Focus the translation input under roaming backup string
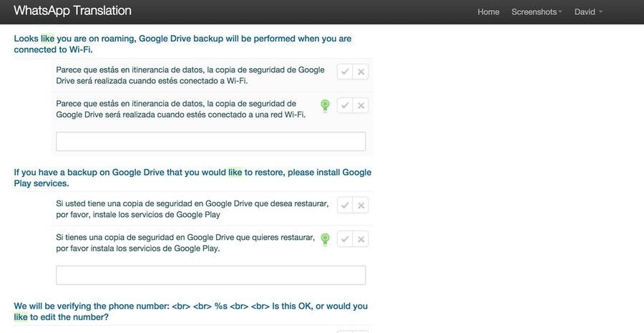The image size is (644, 333). click(210, 141)
